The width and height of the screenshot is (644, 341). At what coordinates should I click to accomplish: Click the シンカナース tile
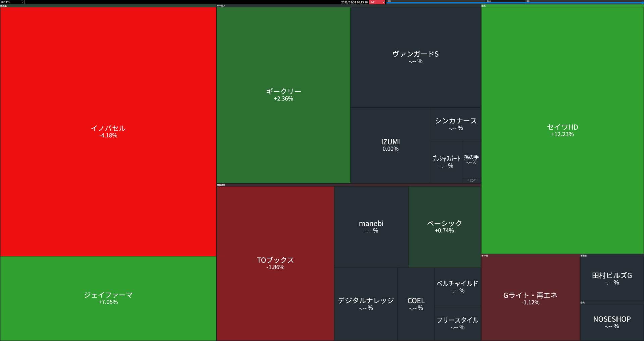click(455, 124)
